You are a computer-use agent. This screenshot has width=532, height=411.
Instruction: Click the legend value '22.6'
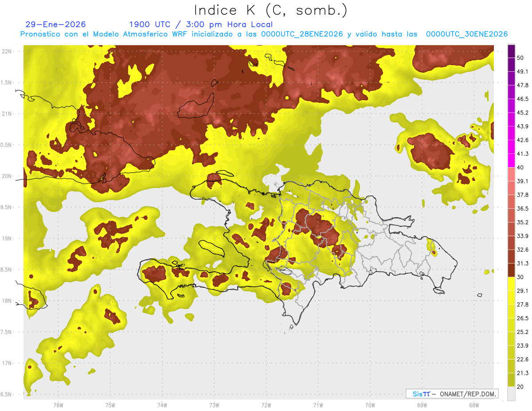523,360
